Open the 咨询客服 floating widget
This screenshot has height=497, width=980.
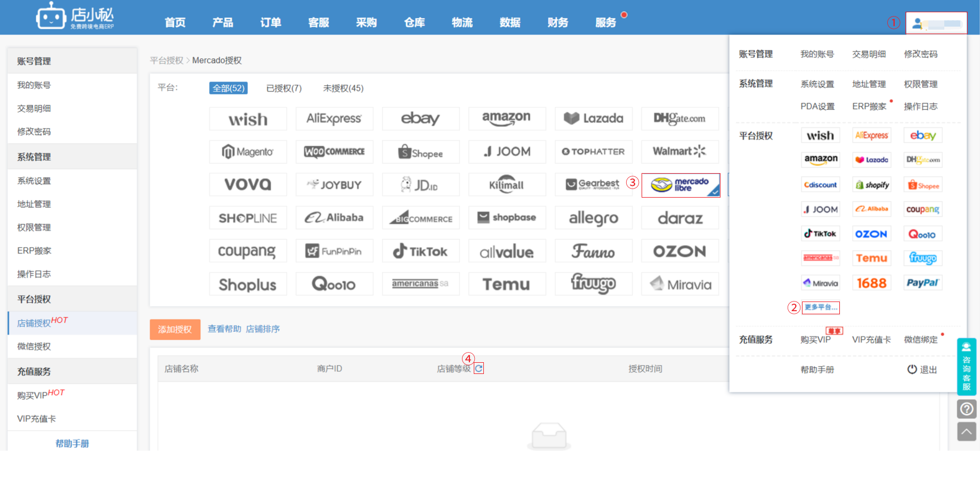(x=967, y=366)
